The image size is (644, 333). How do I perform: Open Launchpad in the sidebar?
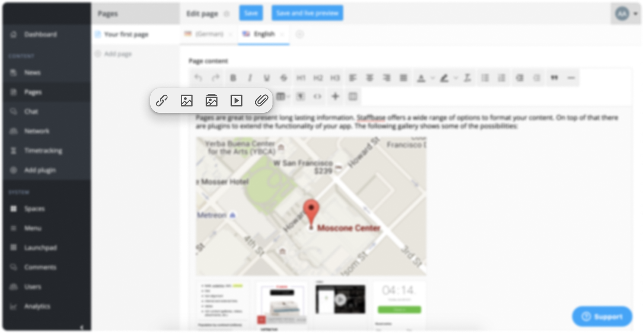(x=47, y=248)
